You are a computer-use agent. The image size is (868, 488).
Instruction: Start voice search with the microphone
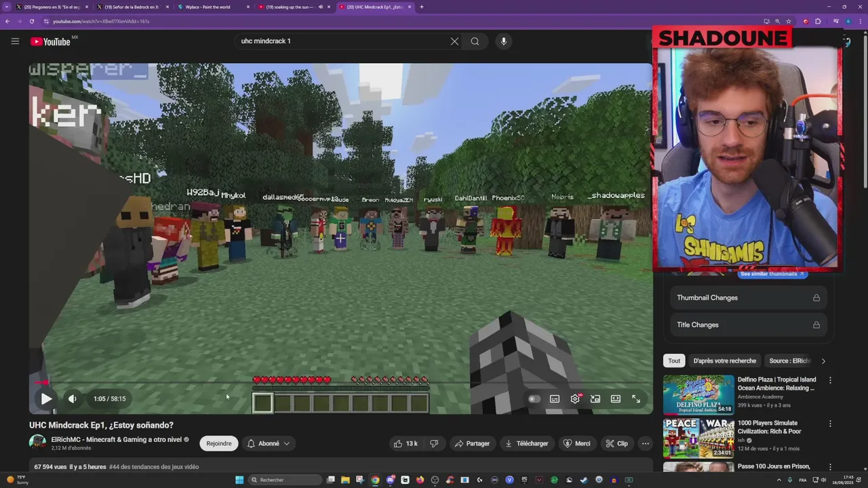[x=503, y=41]
